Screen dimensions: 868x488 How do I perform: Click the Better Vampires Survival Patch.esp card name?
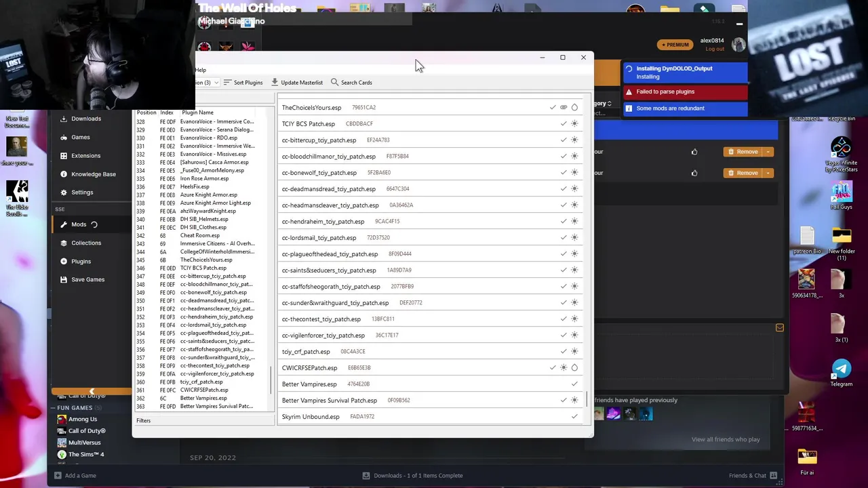tap(329, 400)
